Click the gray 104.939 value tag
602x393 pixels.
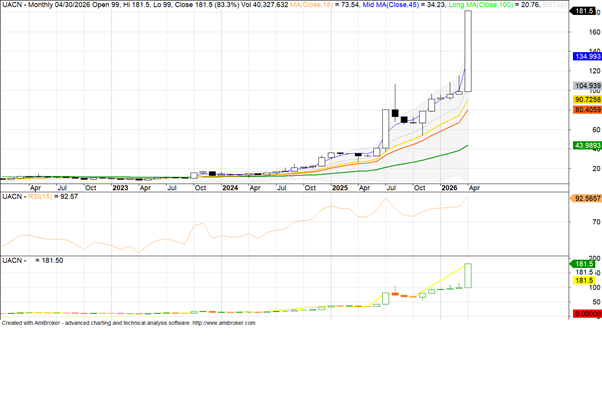(x=587, y=86)
